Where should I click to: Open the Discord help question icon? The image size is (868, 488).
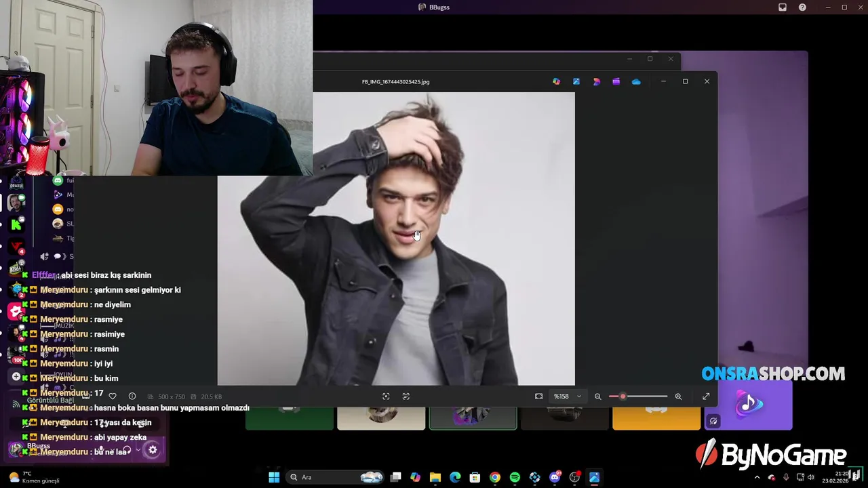point(802,7)
